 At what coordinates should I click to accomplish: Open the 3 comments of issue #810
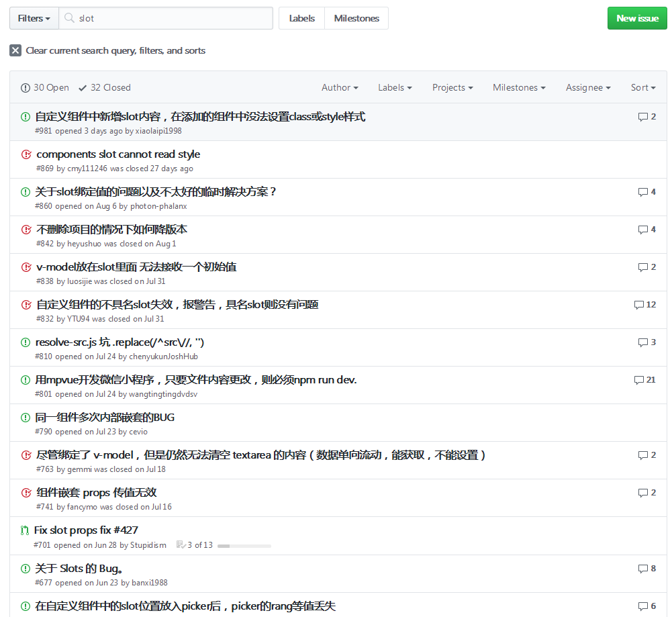point(646,342)
